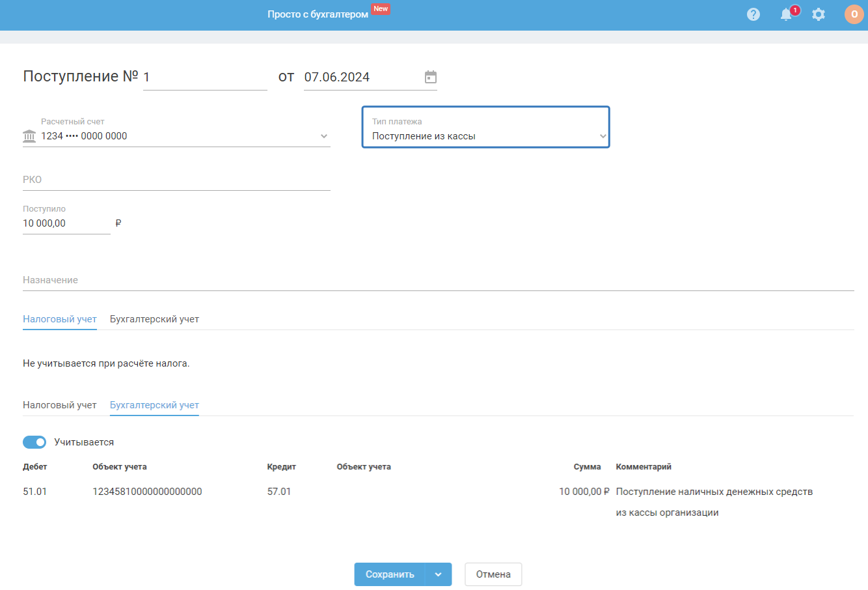Open notifications bell icon
Image resolution: width=868 pixels, height=590 pixels.
tap(787, 14)
